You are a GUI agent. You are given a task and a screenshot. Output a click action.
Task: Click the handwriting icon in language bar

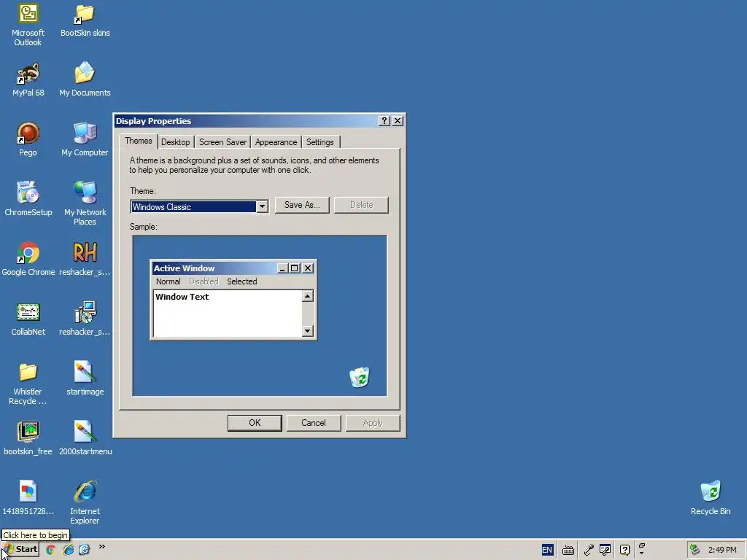click(x=605, y=550)
